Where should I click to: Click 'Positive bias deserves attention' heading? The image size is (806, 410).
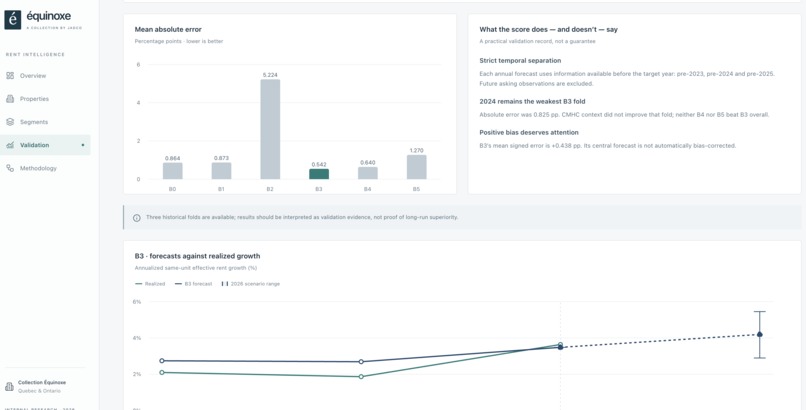[x=529, y=133]
